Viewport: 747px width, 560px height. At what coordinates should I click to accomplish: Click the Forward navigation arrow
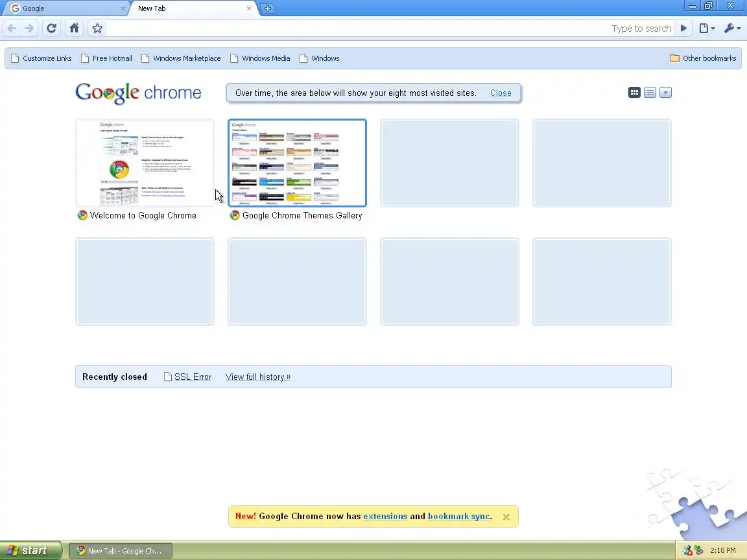pyautogui.click(x=29, y=29)
